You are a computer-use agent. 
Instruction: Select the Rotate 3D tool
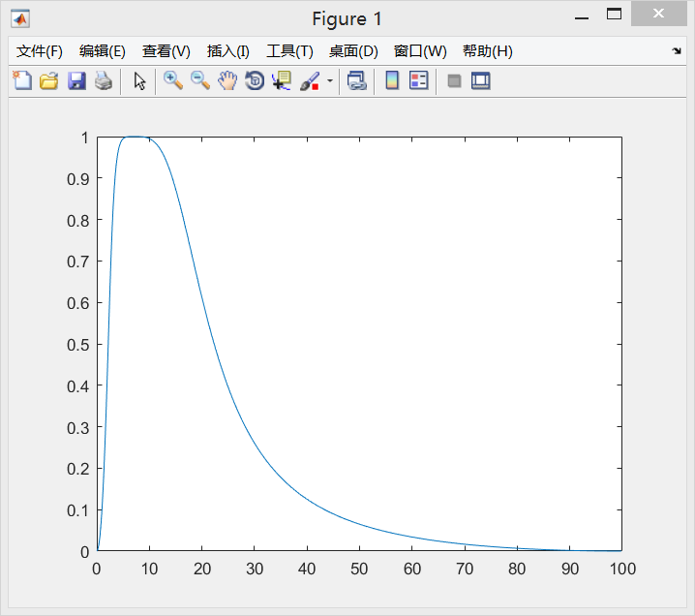click(255, 80)
